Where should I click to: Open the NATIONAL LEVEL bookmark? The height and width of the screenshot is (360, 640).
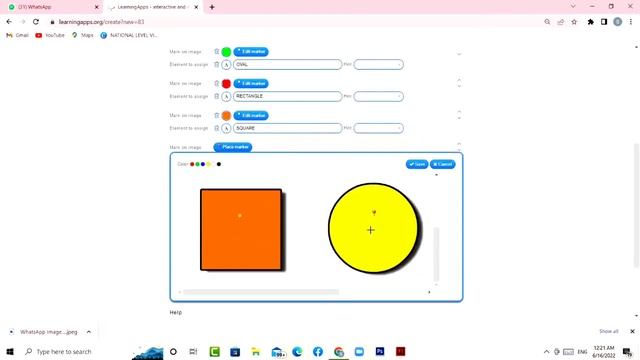(x=129, y=36)
